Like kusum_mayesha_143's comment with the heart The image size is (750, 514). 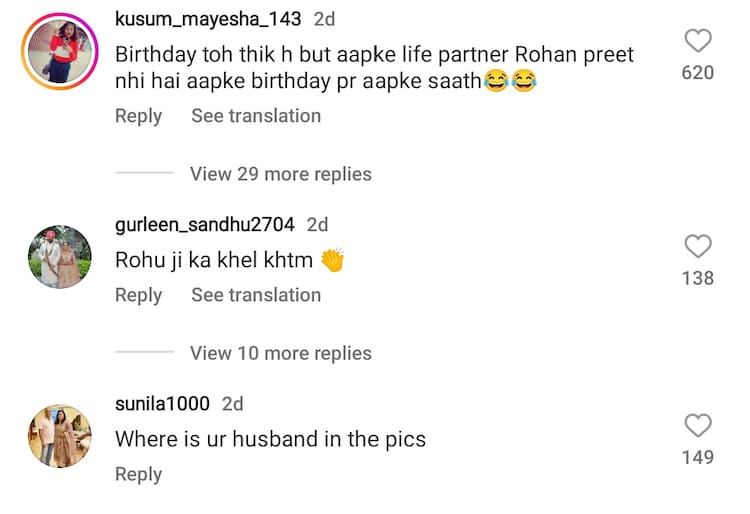697,41
